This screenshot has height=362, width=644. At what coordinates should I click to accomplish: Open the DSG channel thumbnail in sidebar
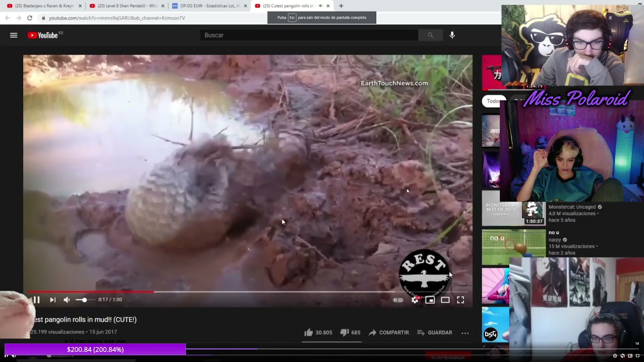coord(495,325)
